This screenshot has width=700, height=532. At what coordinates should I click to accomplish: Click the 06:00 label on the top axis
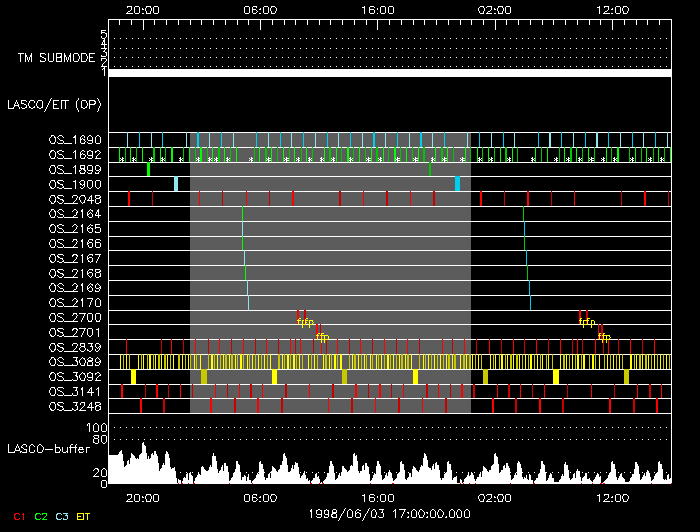pyautogui.click(x=260, y=10)
